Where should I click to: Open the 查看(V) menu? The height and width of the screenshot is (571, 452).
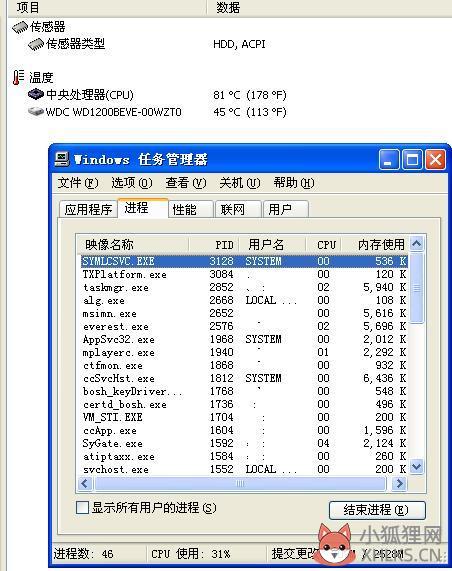pyautogui.click(x=186, y=182)
